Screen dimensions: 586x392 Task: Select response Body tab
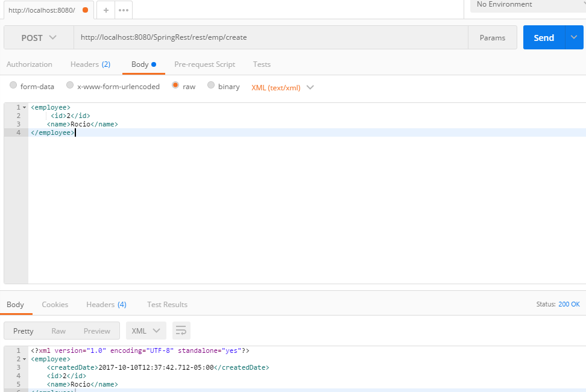15,305
